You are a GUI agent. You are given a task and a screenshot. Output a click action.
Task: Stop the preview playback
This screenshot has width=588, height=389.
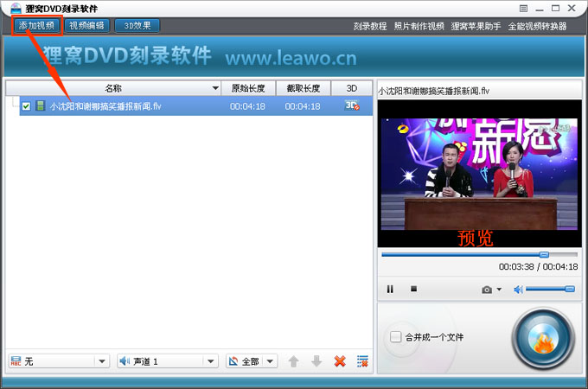(413, 289)
